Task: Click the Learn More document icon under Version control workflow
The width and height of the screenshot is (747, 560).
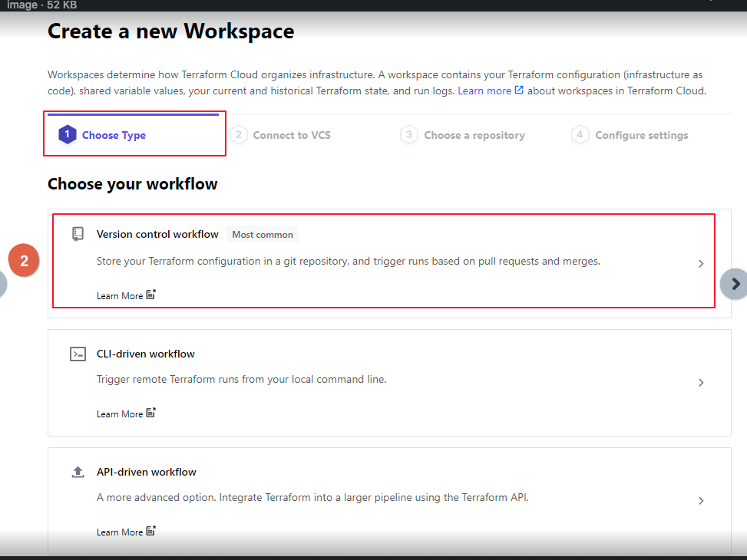Action: pos(150,295)
